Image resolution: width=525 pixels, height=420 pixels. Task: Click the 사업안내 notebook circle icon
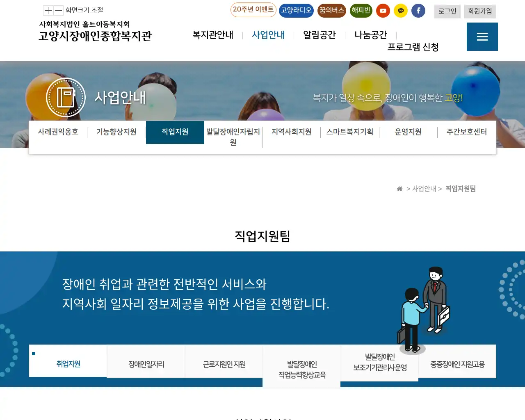[x=66, y=98]
